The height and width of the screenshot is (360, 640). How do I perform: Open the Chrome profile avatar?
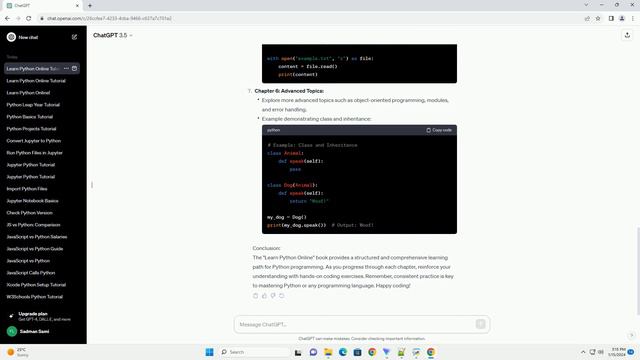(x=622, y=18)
